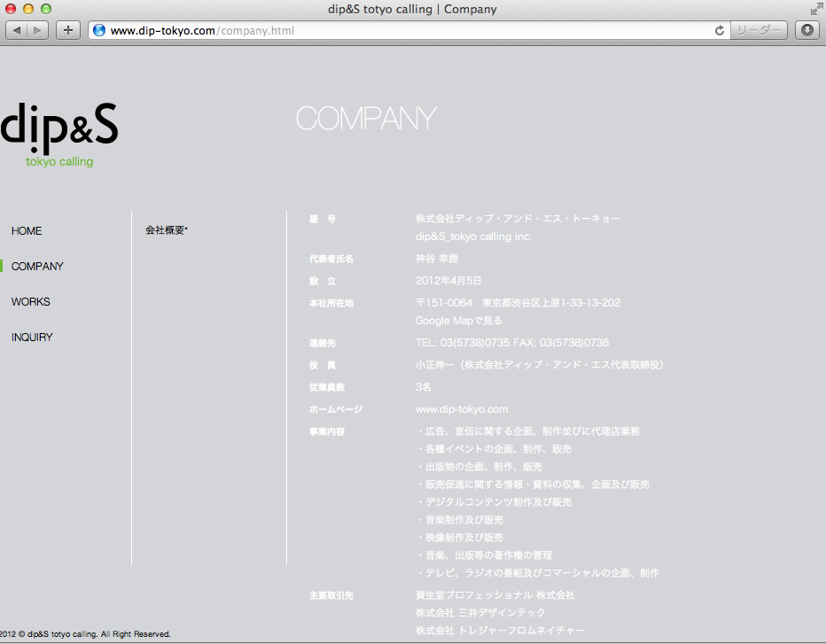Click the ホームページ row label
Image resolution: width=826 pixels, height=644 pixels.
[x=336, y=409]
